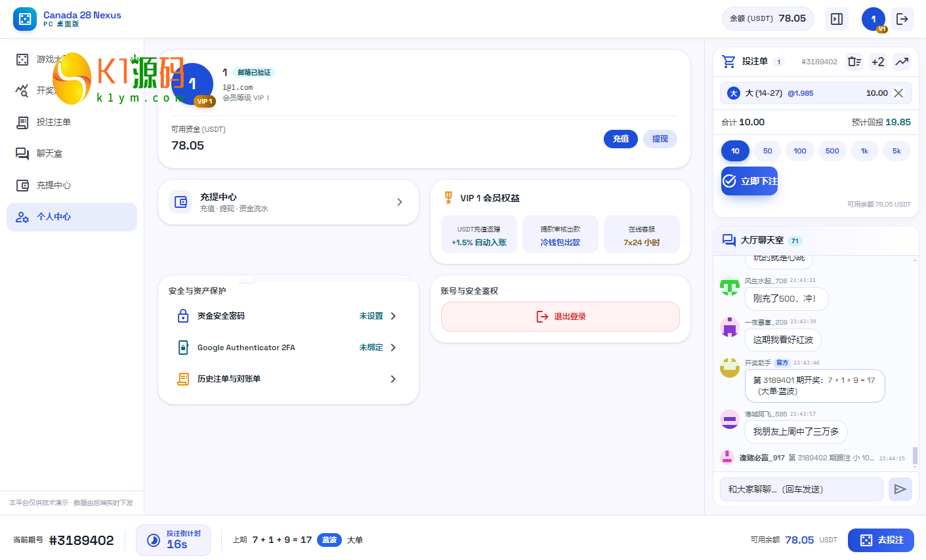Screen dimensions: 926x560
Task: Open the game lobby dice icon in sidebar
Action: tap(22, 60)
